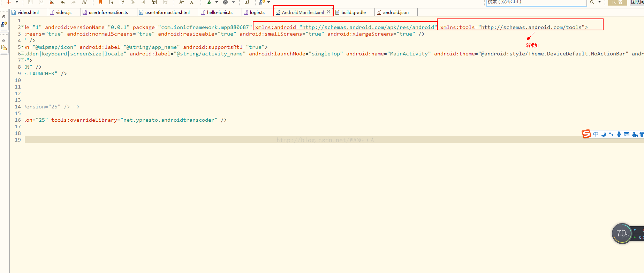Click android:supportsRtl="true" on line 5
The width and height of the screenshot is (644, 273).
pos(224,47)
